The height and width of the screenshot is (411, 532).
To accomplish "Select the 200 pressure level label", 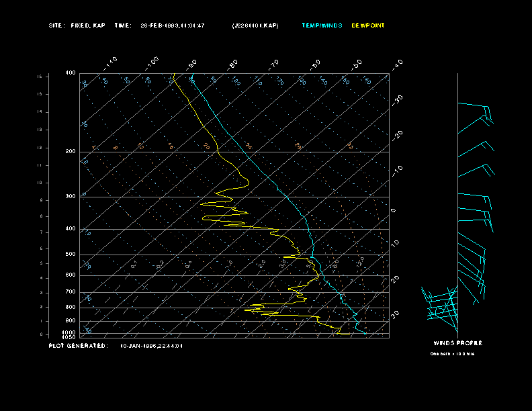I will (71, 152).
